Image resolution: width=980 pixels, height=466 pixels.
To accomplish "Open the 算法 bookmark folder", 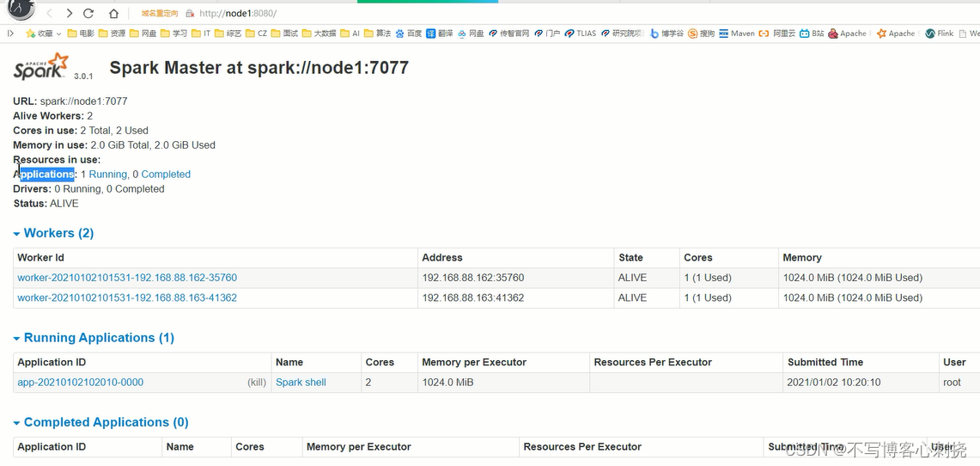I will [x=378, y=34].
